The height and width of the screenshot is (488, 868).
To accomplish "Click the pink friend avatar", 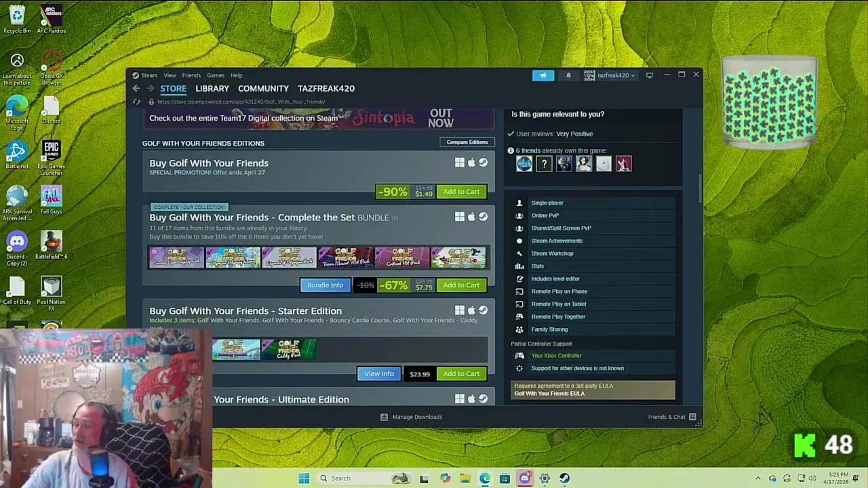I will tap(623, 163).
